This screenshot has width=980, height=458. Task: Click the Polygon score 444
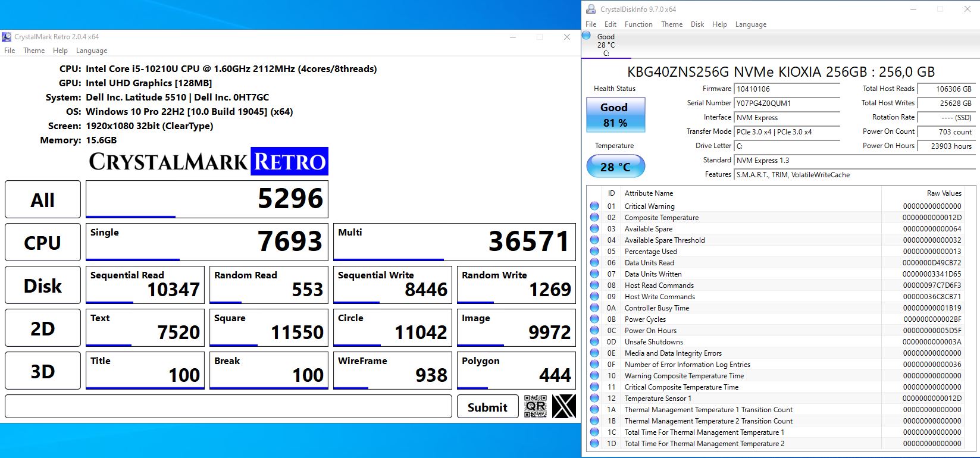516,371
